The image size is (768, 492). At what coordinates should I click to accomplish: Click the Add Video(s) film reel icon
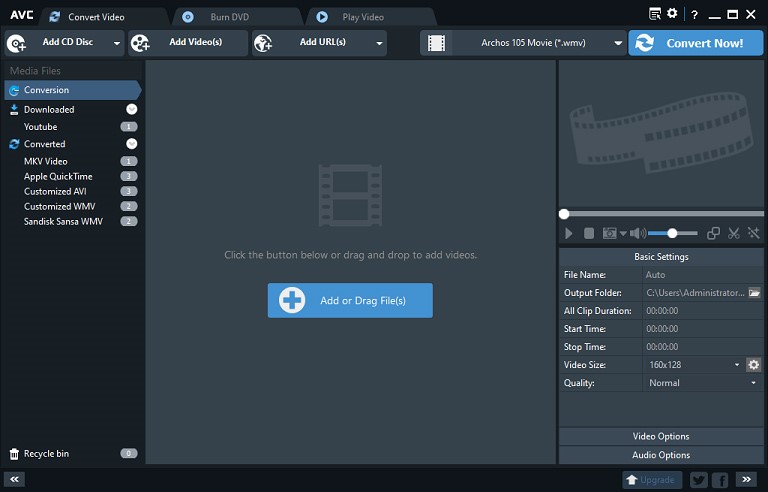tap(140, 43)
